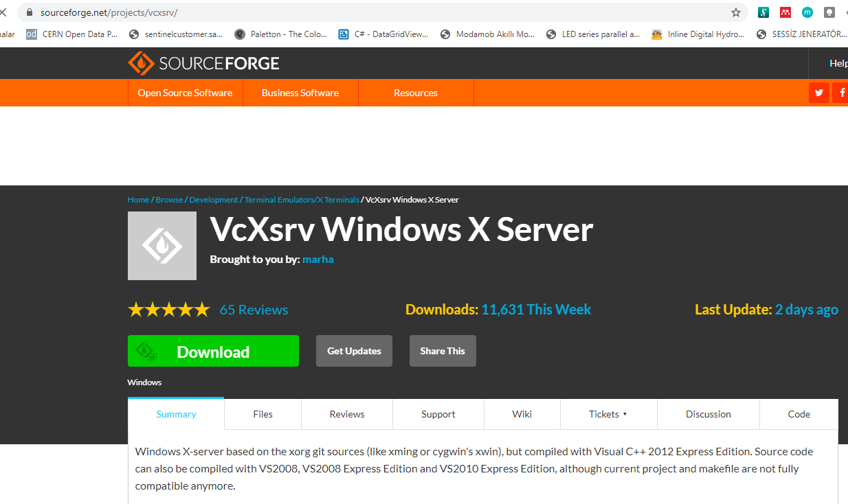Open author marha profile link
This screenshot has width=848, height=504.
click(x=318, y=260)
